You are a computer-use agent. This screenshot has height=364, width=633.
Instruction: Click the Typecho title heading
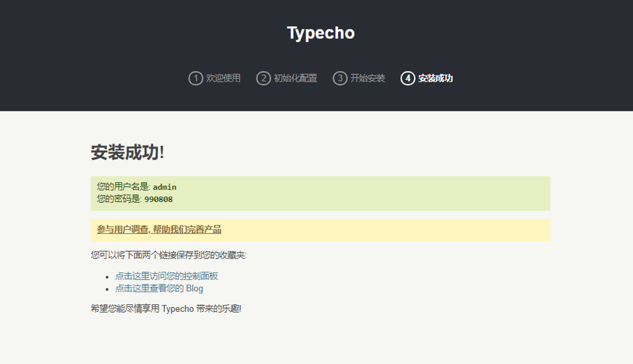321,33
